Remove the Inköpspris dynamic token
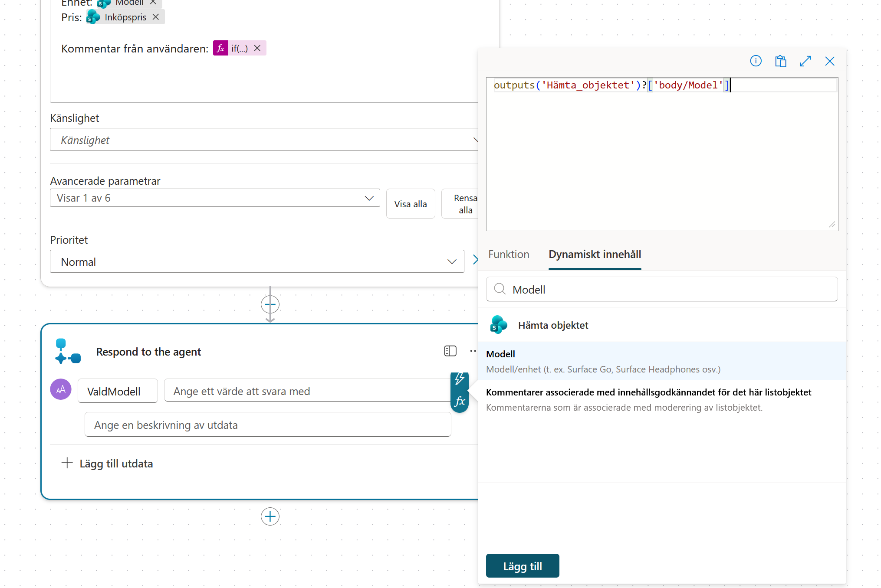Image resolution: width=881 pixels, height=588 pixels. [x=156, y=17]
